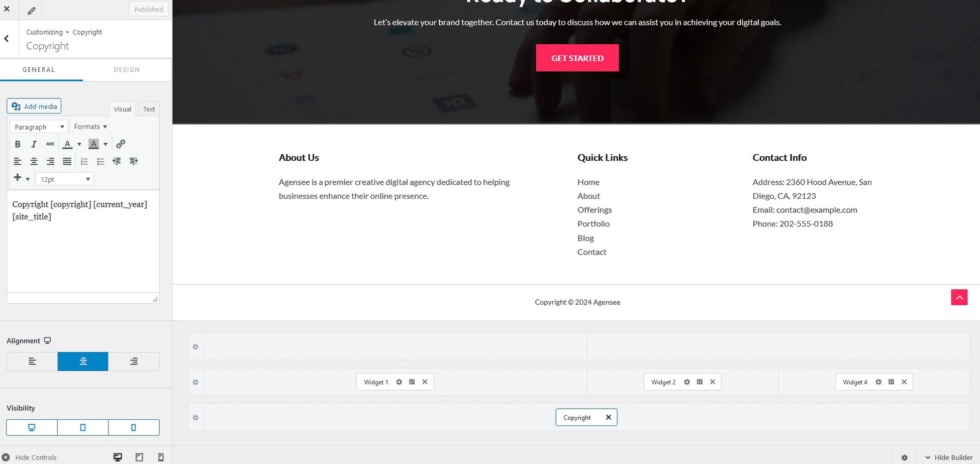Image resolution: width=980 pixels, height=464 pixels.
Task: Apply the text color button
Action: click(x=67, y=144)
